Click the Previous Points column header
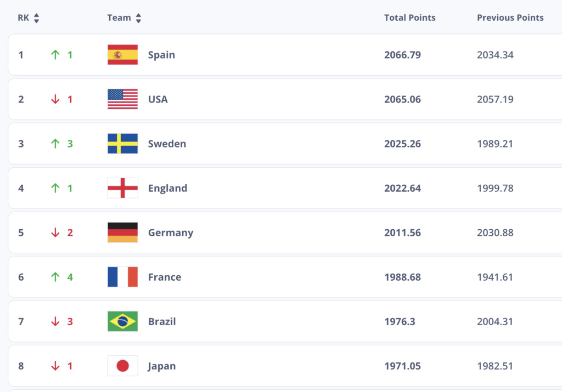 tap(510, 18)
